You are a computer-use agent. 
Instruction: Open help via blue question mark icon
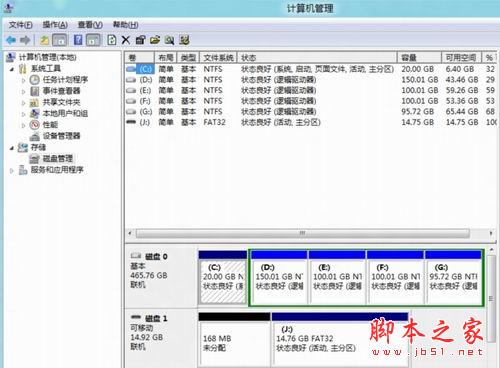(x=78, y=40)
